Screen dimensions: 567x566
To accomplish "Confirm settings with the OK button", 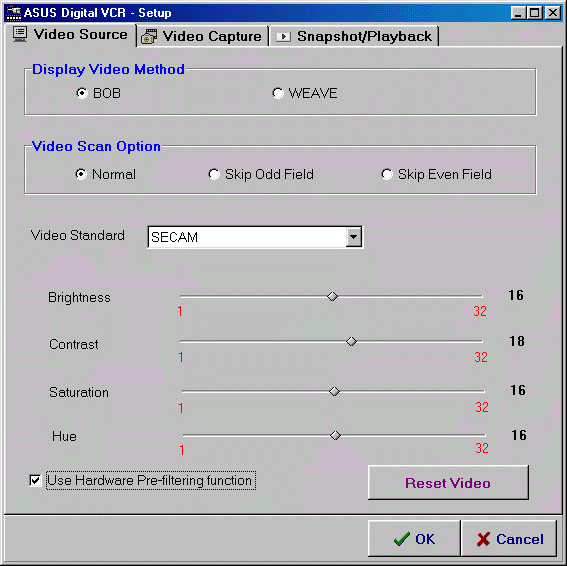I will 414,538.
